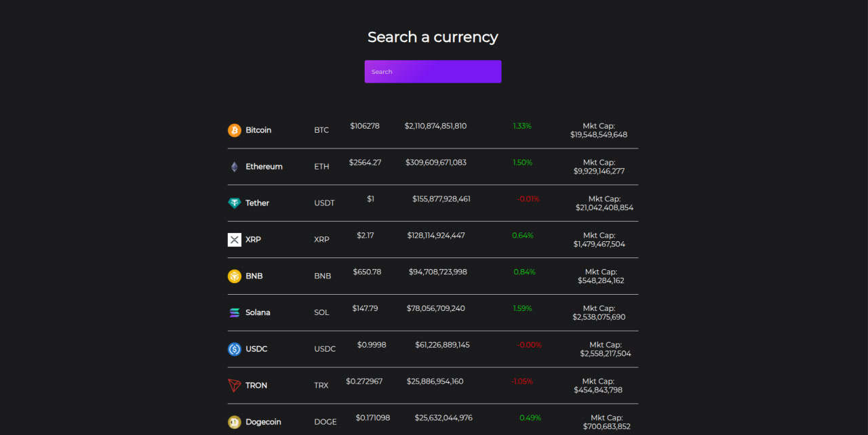This screenshot has height=435, width=868.
Task: Click BNB 0.84% change value
Action: click(524, 272)
